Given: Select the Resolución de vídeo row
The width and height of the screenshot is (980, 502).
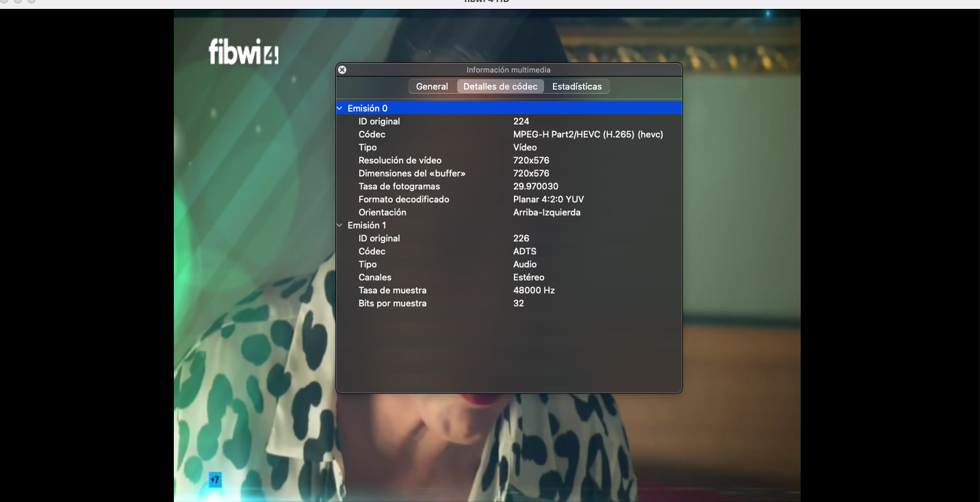Looking at the screenshot, I should click(x=400, y=161).
